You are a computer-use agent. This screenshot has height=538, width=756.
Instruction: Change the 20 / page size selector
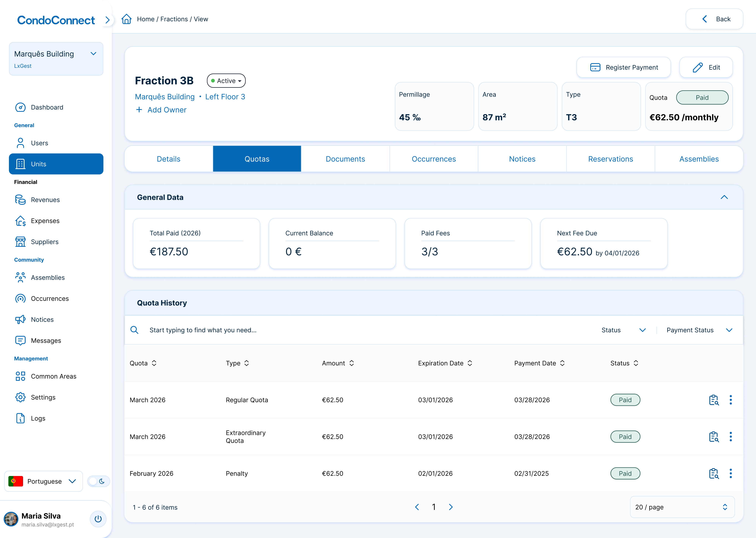point(682,507)
